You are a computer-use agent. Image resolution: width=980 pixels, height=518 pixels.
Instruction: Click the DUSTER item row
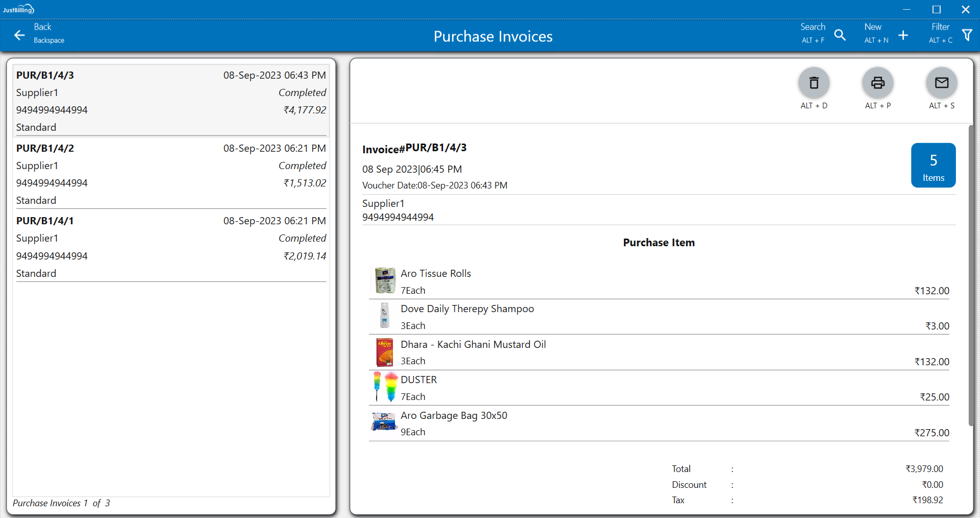pos(658,388)
